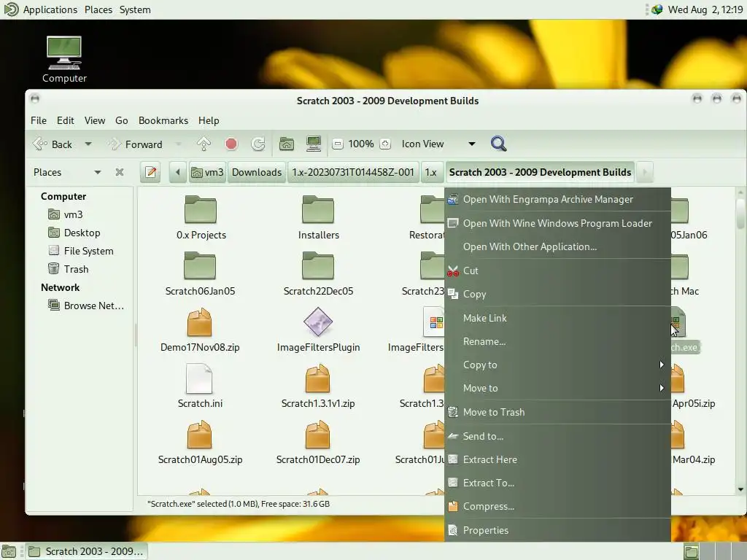The width and height of the screenshot is (747, 560).
Task: Zoom in with the plus icon
Action: (x=385, y=144)
